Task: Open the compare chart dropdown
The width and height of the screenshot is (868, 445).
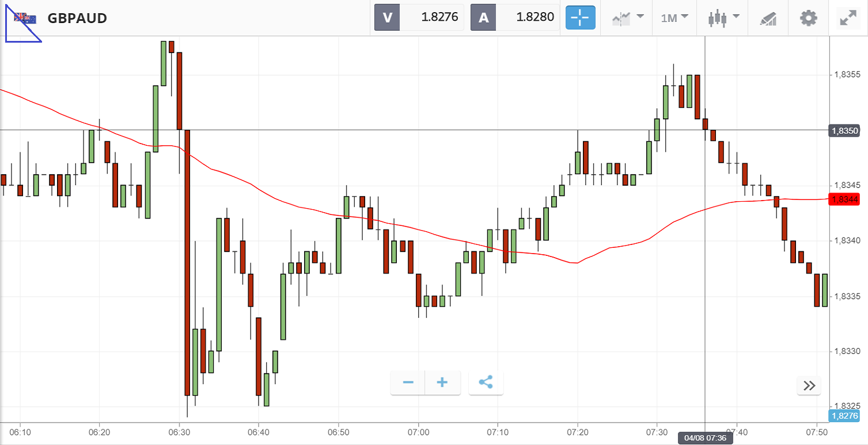Action: (627, 18)
